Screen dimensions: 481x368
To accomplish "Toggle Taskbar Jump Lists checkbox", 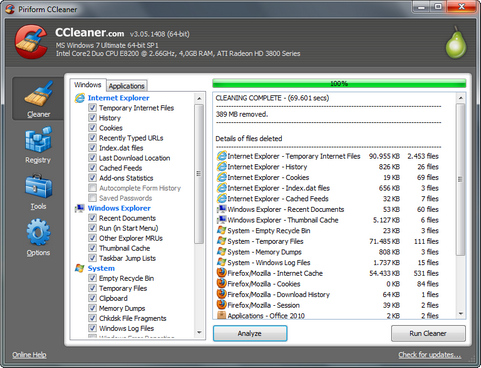I will (92, 258).
